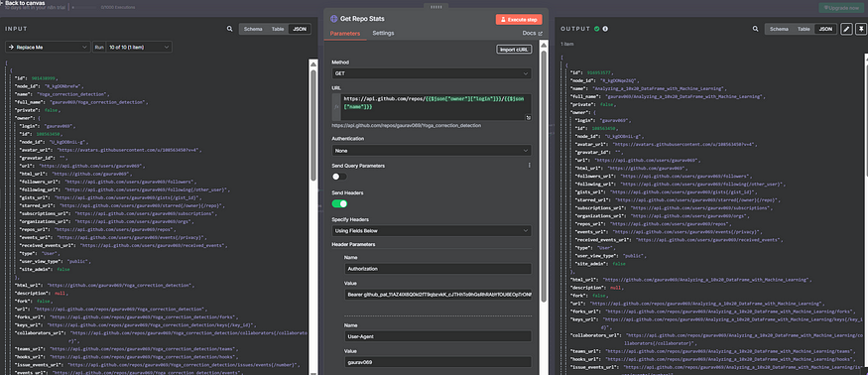Show OUTPUT data in Schema view

tap(779, 29)
